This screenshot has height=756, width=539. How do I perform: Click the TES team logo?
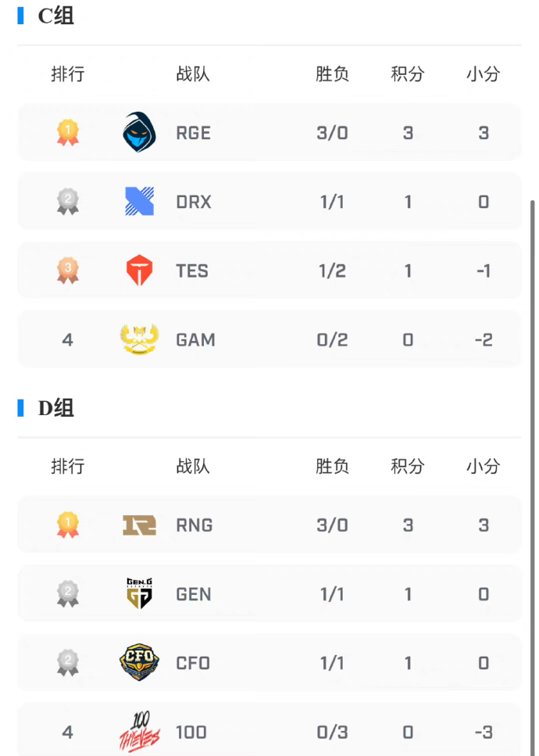point(139,270)
